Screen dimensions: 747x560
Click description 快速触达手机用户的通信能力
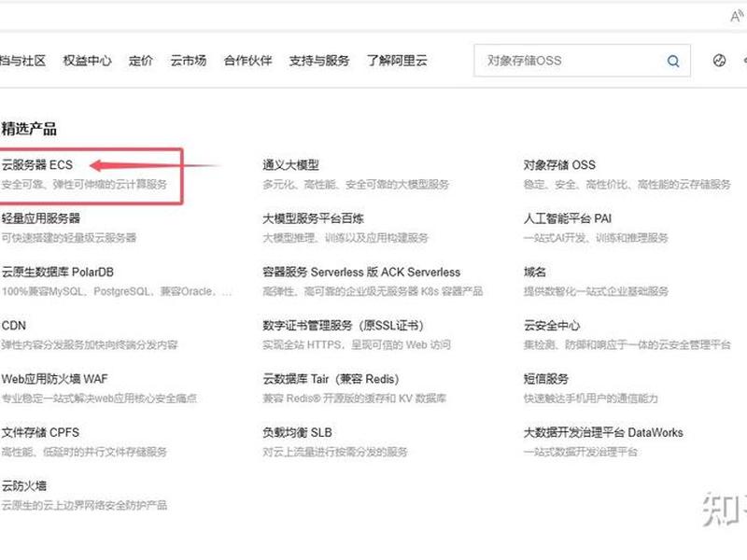pos(591,399)
